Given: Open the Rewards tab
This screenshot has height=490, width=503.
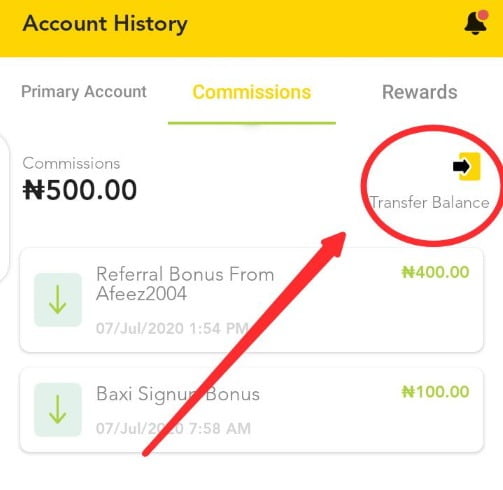Looking at the screenshot, I should coord(419,92).
